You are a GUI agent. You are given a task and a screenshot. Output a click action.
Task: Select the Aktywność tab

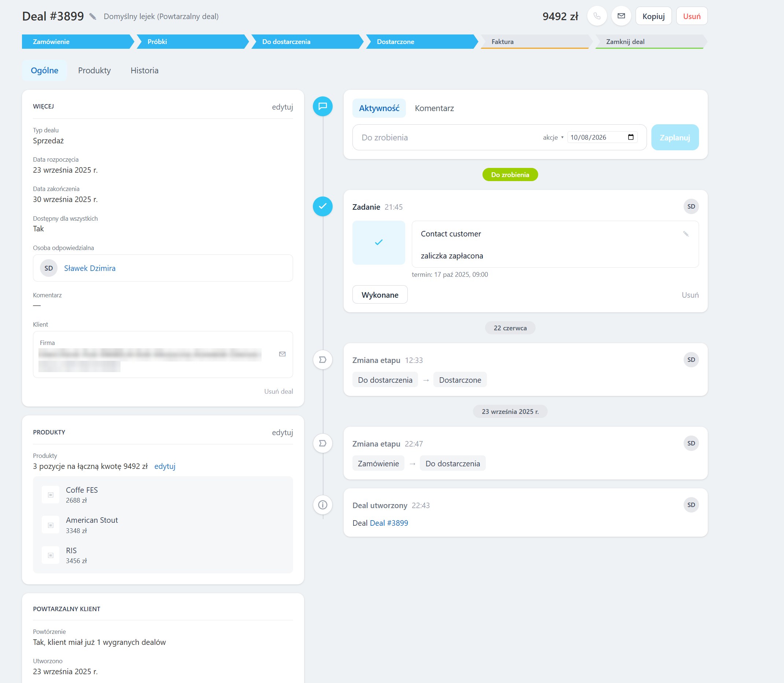click(x=379, y=108)
